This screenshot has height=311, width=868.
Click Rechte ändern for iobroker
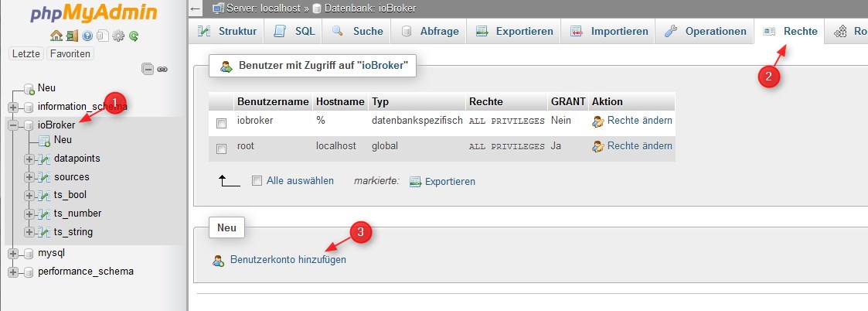pyautogui.click(x=639, y=121)
